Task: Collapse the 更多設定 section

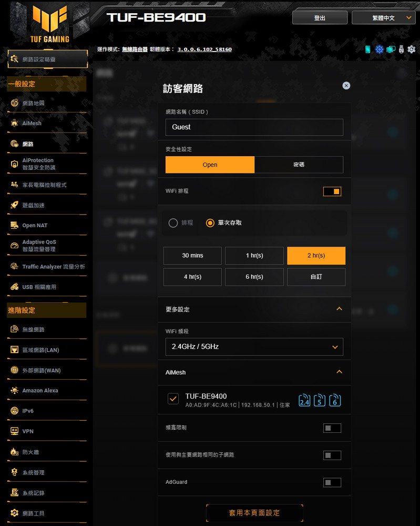Action: pyautogui.click(x=339, y=309)
